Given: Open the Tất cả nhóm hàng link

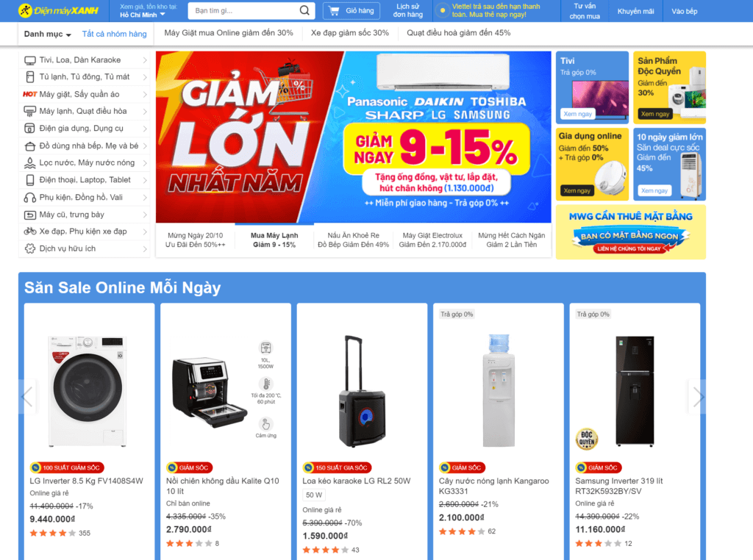Looking at the screenshot, I should 114,34.
